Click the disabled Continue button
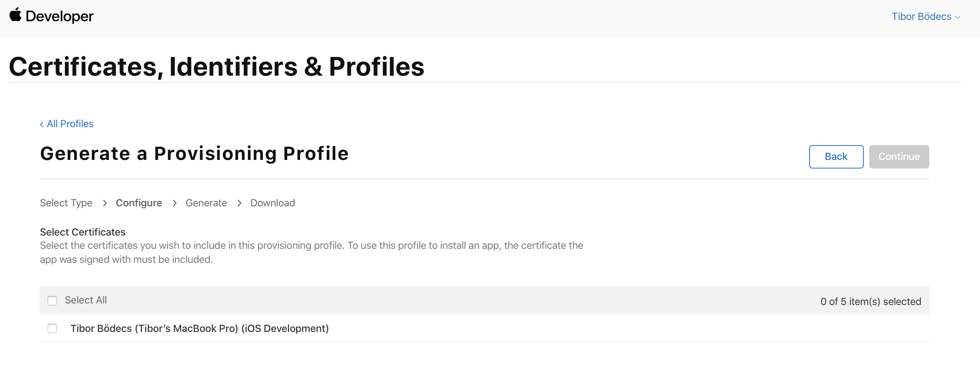Viewport: 980px width, 376px height. (899, 156)
